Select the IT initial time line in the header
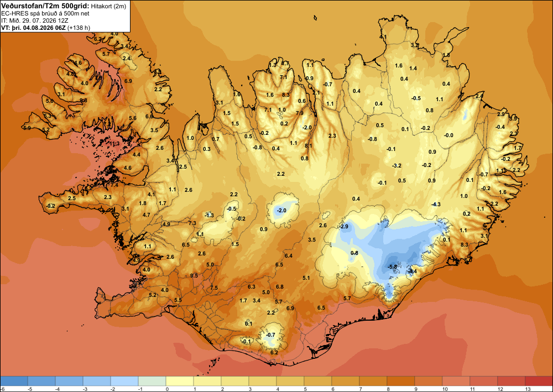Viewport: 553px width, 392px height. 34,20
